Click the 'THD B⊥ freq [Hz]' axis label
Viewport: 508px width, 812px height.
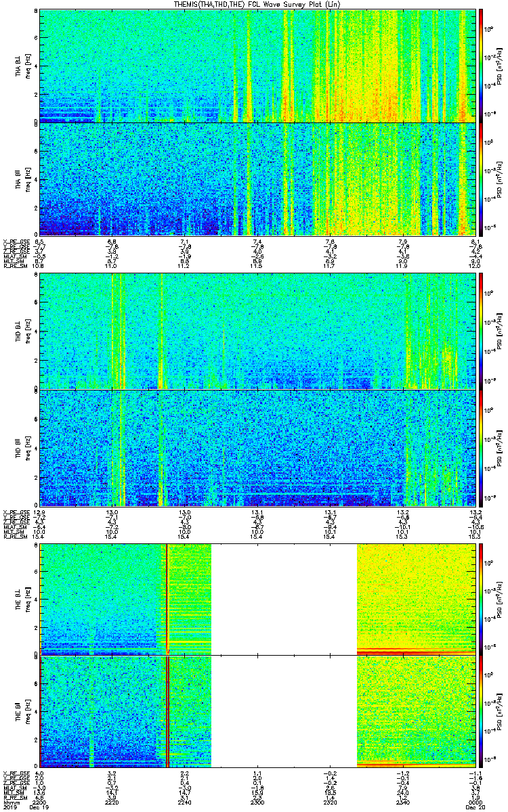click(22, 331)
